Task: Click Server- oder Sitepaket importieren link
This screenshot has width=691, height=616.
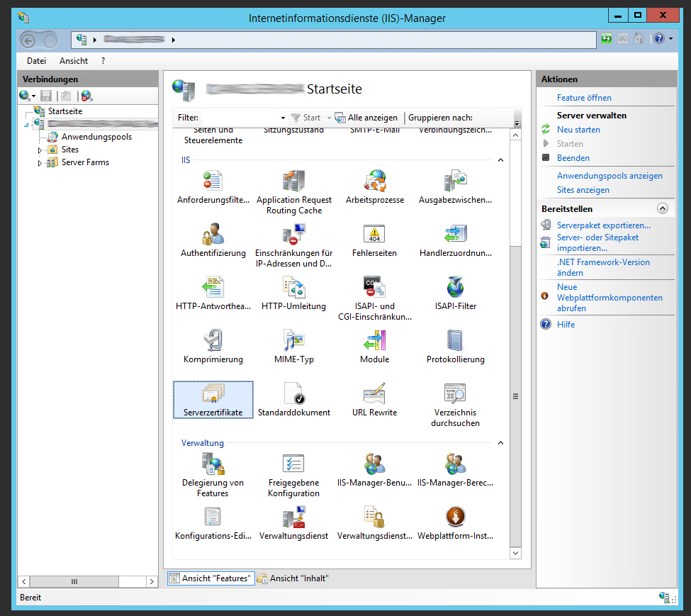Action: point(597,243)
